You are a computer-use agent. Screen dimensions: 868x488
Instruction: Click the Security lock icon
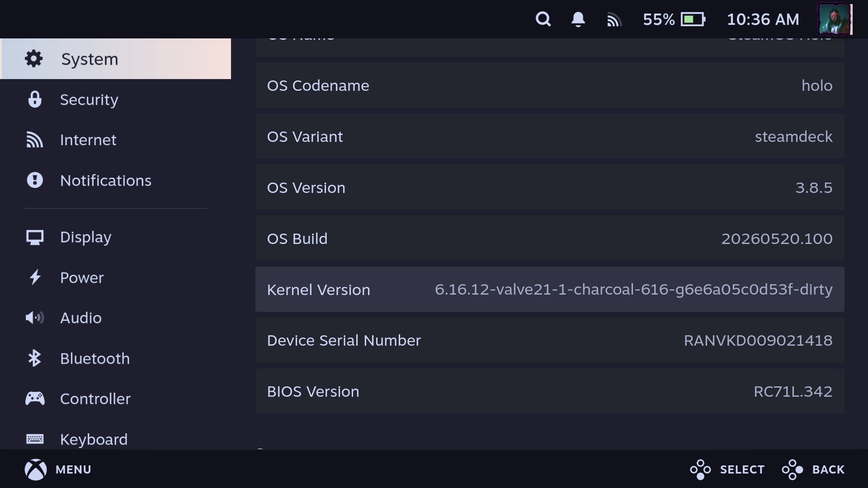[35, 99]
